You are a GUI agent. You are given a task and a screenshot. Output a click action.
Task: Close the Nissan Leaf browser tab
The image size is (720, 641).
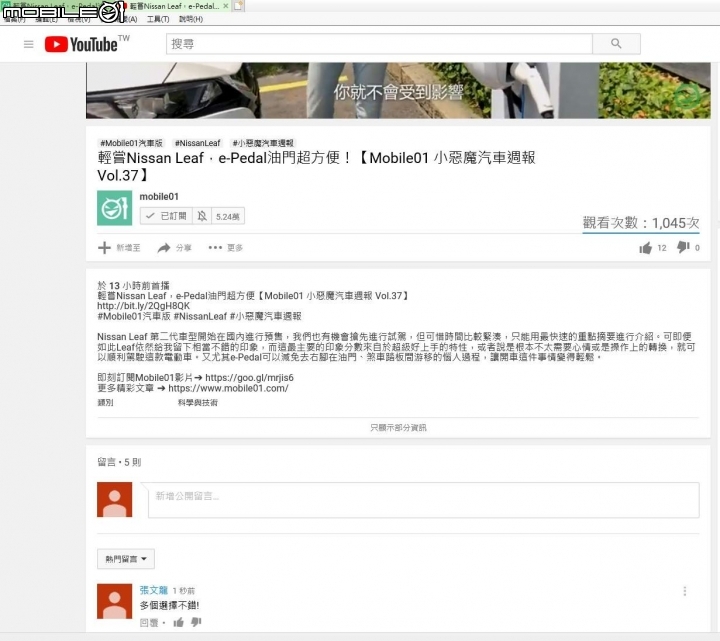[x=225, y=6]
